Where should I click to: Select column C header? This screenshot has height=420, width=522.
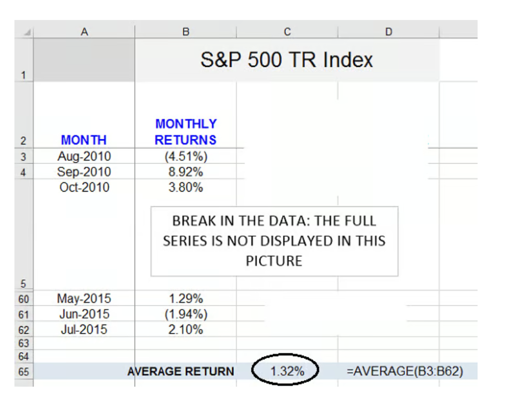[x=287, y=32]
